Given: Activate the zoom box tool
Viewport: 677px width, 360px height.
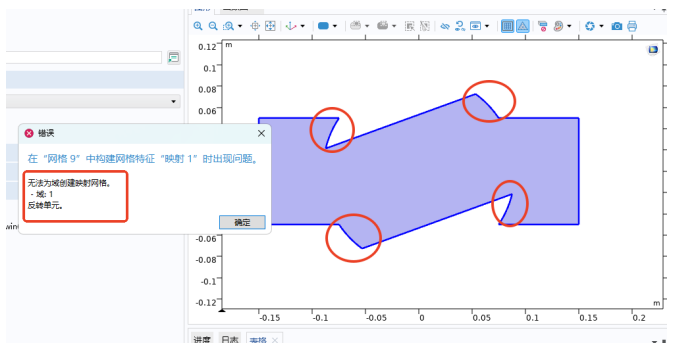Looking at the screenshot, I should coord(228,26).
